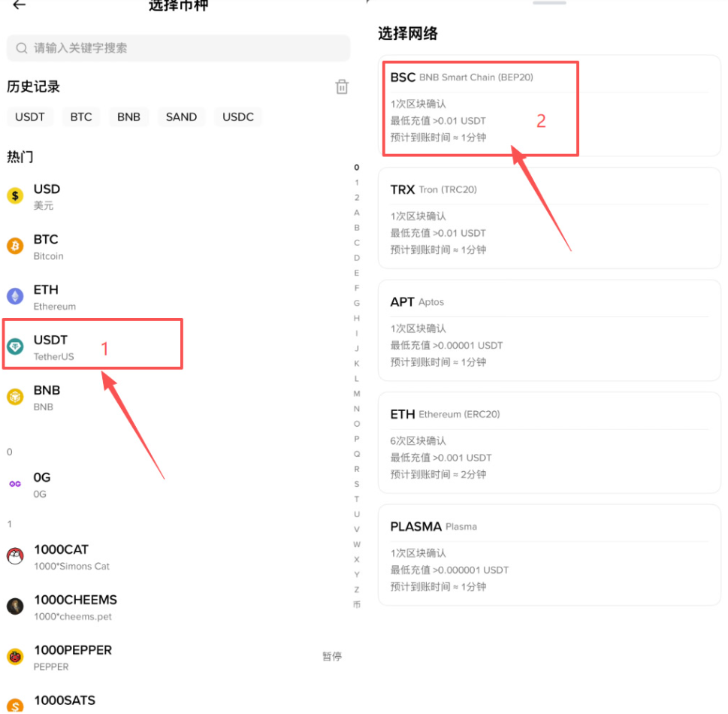This screenshot has width=728, height=714.
Task: Tap the Ethereum diamond logo icon
Action: coord(15,296)
